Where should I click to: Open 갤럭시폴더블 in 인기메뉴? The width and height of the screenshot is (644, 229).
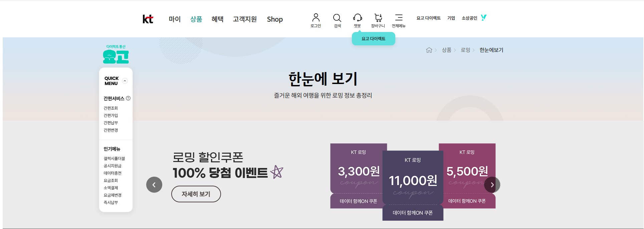coord(114,158)
